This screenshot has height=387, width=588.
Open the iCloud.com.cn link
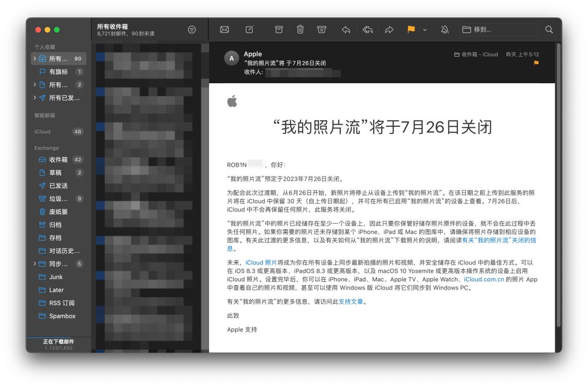tap(484, 279)
